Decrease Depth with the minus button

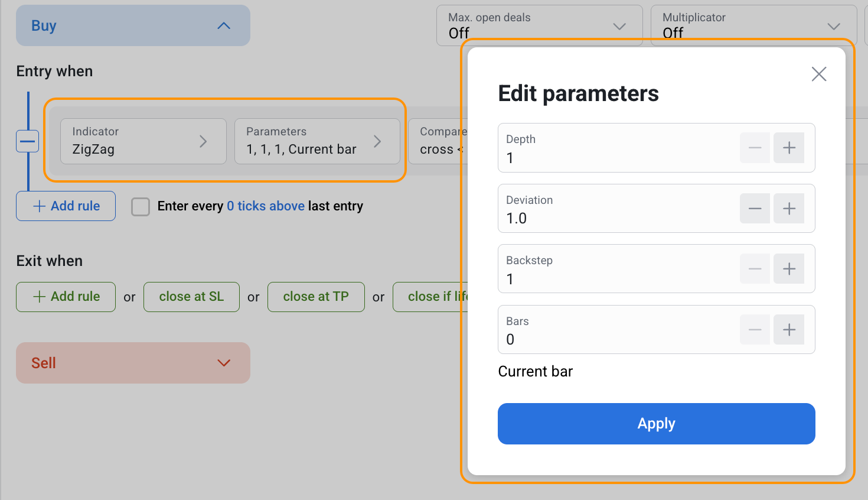[755, 148]
